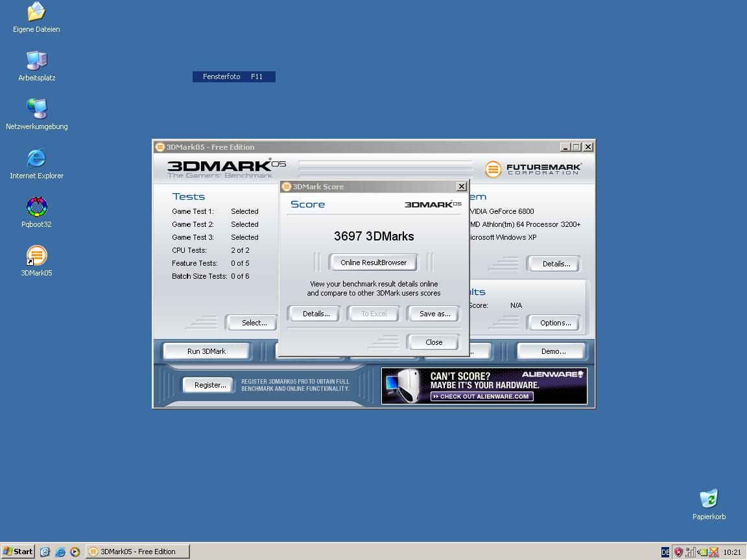Click the 3DMark Score dialog title icon

point(287,187)
